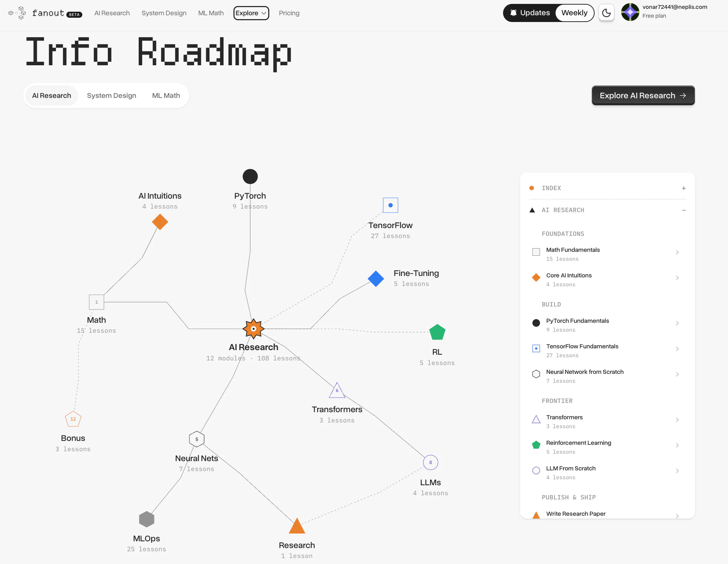Screen dimensions: 728x564
Task: Open TensorFlow Fundamentals row chevron
Action: click(677, 349)
